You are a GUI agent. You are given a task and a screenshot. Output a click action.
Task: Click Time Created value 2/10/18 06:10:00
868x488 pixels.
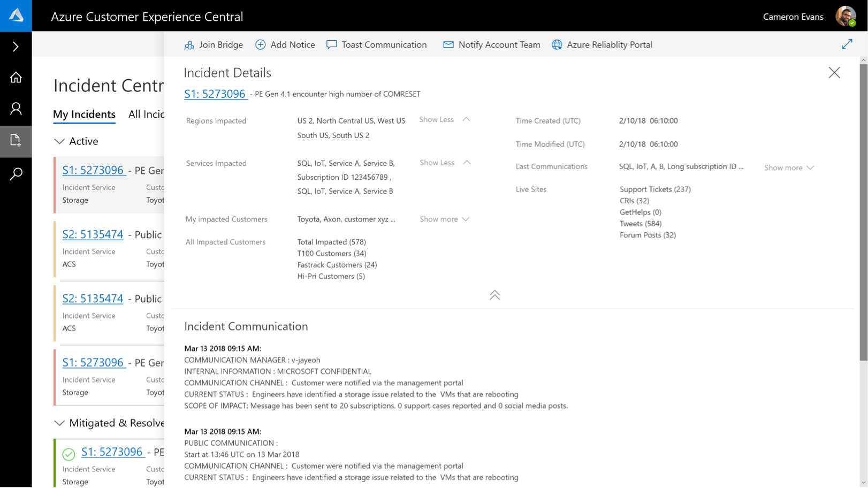point(649,121)
